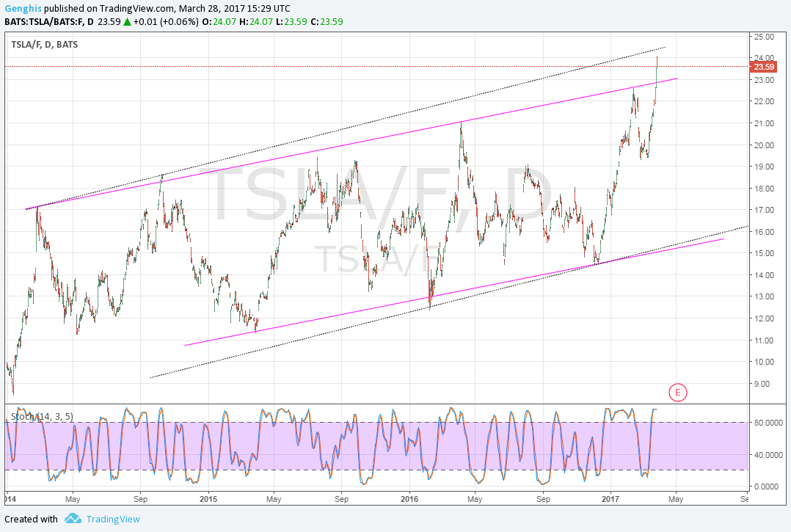The width and height of the screenshot is (791, 532).
Task: Click the 12.00 price axis label
Action: (x=765, y=318)
